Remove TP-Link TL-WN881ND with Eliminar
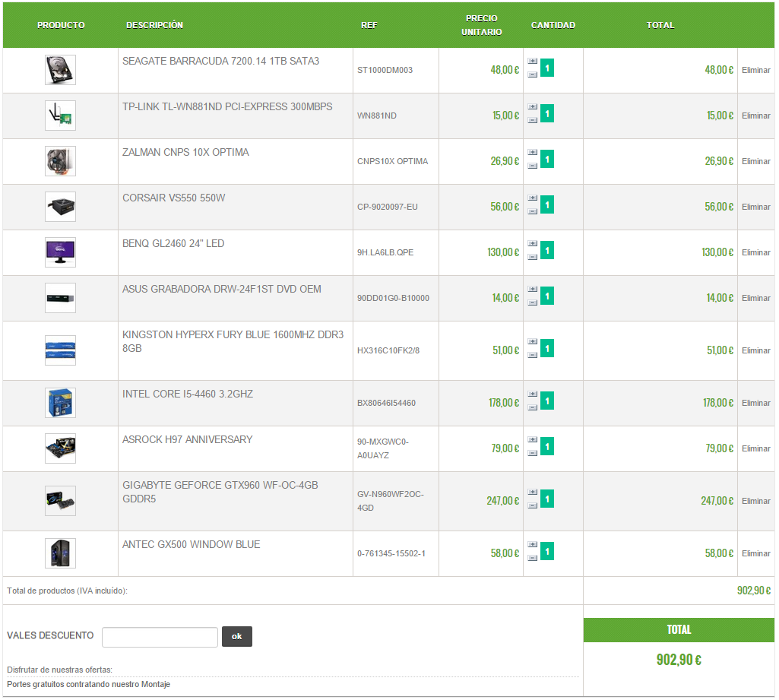 coord(755,116)
